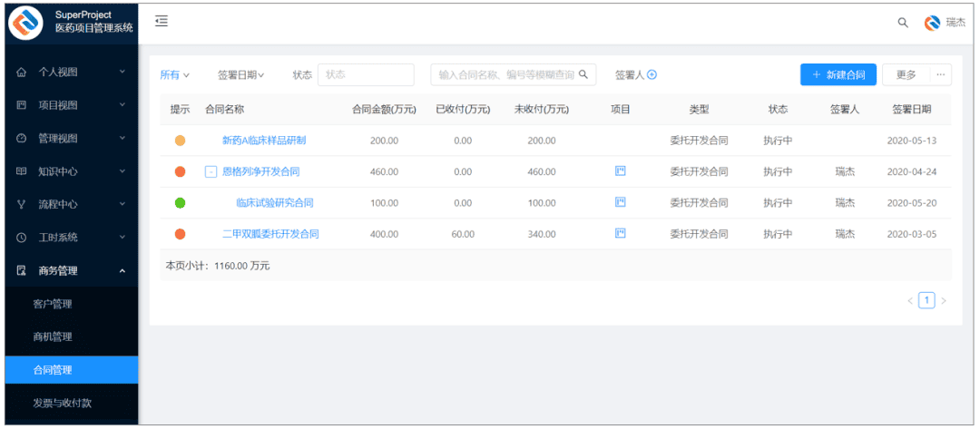Click page number 1 in pagination
This screenshot has height=429, width=980.
[926, 301]
